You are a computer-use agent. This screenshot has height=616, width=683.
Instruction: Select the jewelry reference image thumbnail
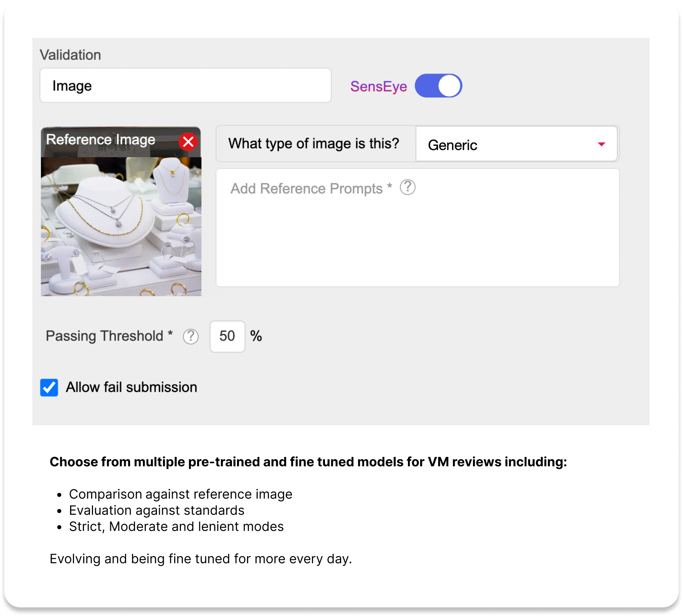pos(121,226)
